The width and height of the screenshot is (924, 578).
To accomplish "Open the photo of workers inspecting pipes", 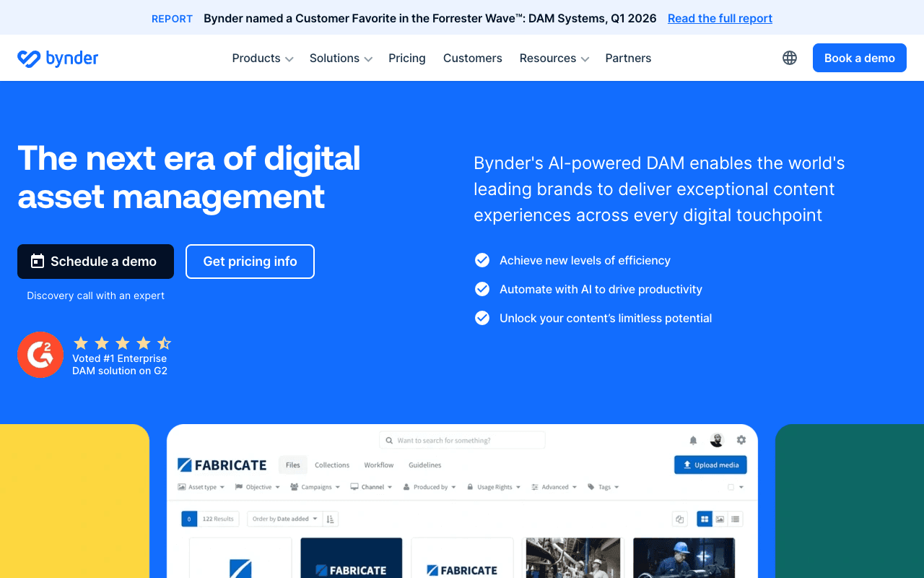I will 573,558.
